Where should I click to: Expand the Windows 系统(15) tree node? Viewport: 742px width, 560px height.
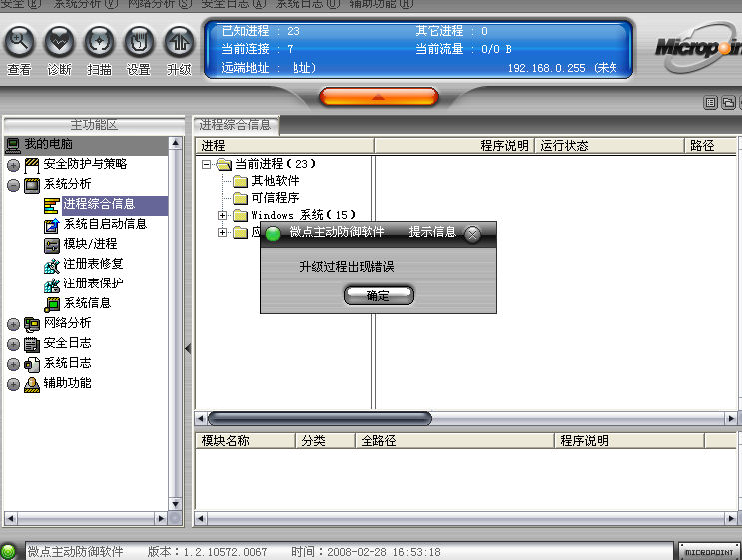coord(222,216)
